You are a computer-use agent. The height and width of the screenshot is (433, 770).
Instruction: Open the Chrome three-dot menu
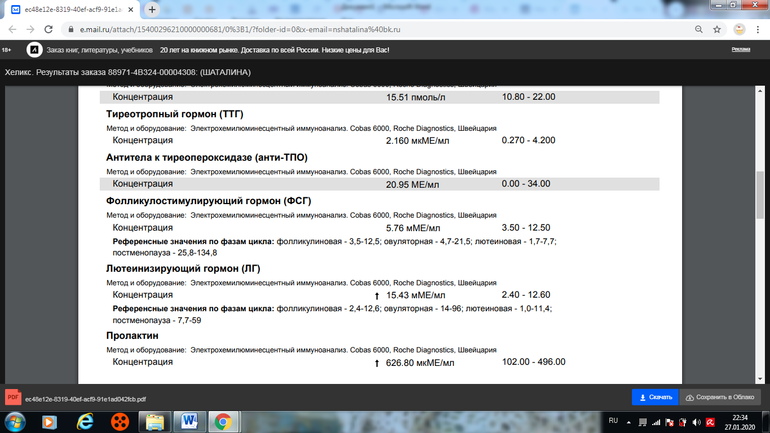(758, 29)
